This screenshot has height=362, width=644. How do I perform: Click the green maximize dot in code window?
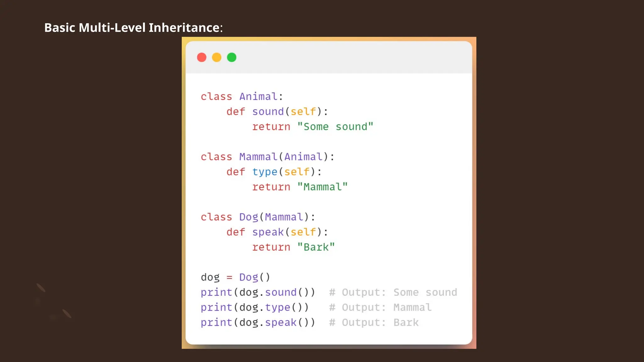tap(232, 58)
